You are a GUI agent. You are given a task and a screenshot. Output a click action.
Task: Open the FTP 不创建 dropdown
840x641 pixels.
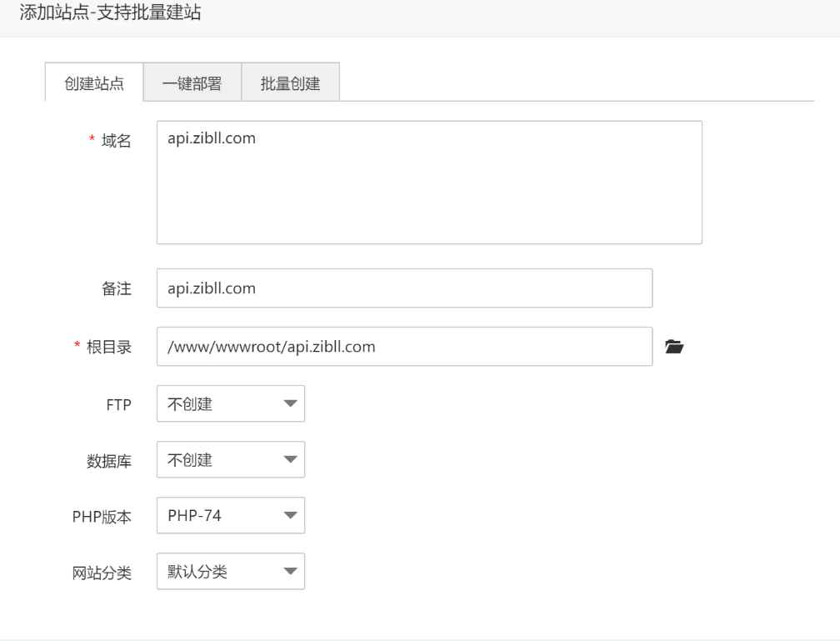coord(230,403)
